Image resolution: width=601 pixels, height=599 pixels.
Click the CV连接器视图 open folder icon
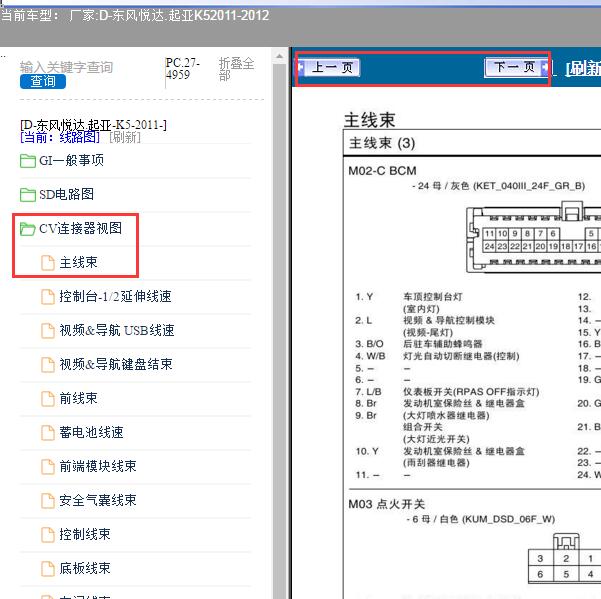(27, 229)
